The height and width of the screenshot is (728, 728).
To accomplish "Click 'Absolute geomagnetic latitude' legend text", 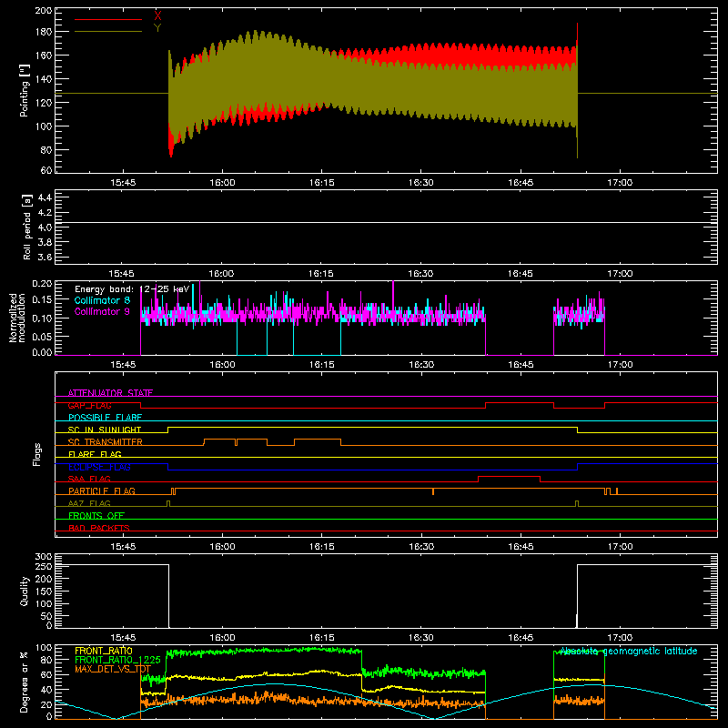I will (629, 652).
